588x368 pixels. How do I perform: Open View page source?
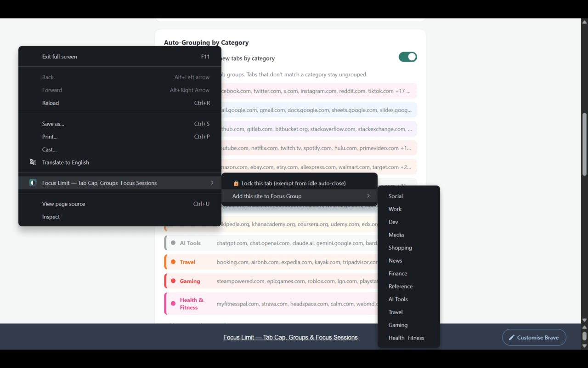tap(120, 204)
